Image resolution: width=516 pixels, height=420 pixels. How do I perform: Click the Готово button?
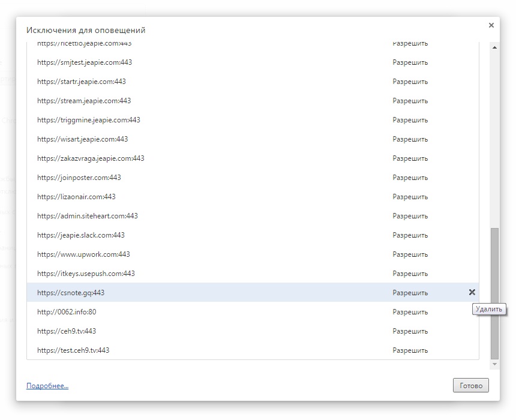click(470, 386)
